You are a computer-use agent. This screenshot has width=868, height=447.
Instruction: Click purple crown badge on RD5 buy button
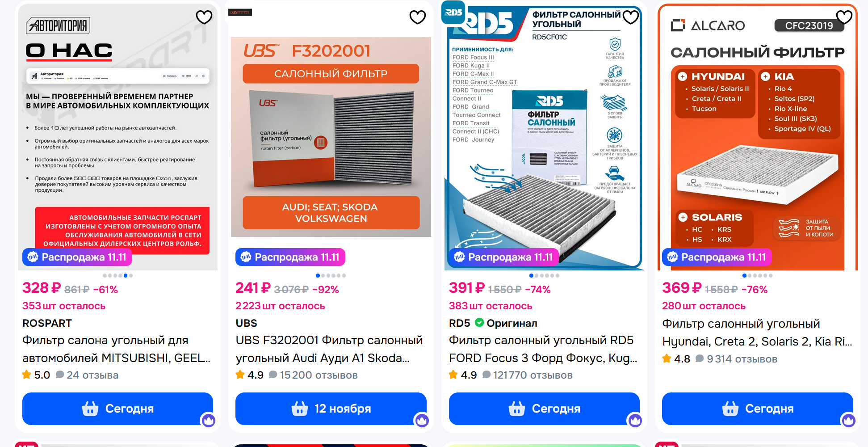(635, 420)
